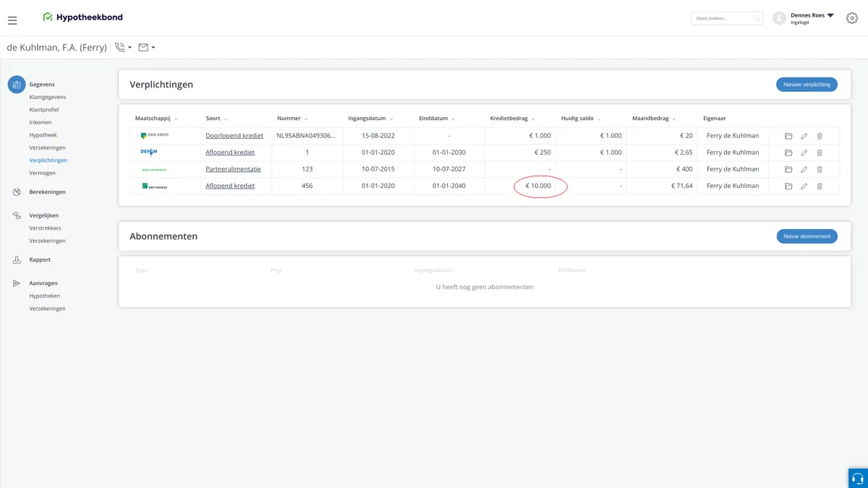Image resolution: width=868 pixels, height=488 pixels.
Task: Open the Hypotheek sidebar item under Gegevens
Action: click(43, 135)
